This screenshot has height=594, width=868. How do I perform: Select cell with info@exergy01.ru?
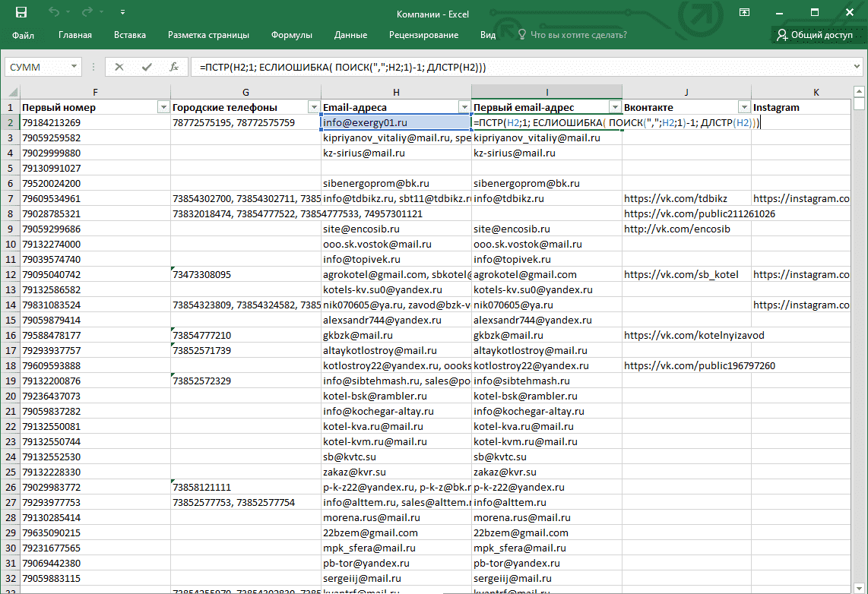396,123
